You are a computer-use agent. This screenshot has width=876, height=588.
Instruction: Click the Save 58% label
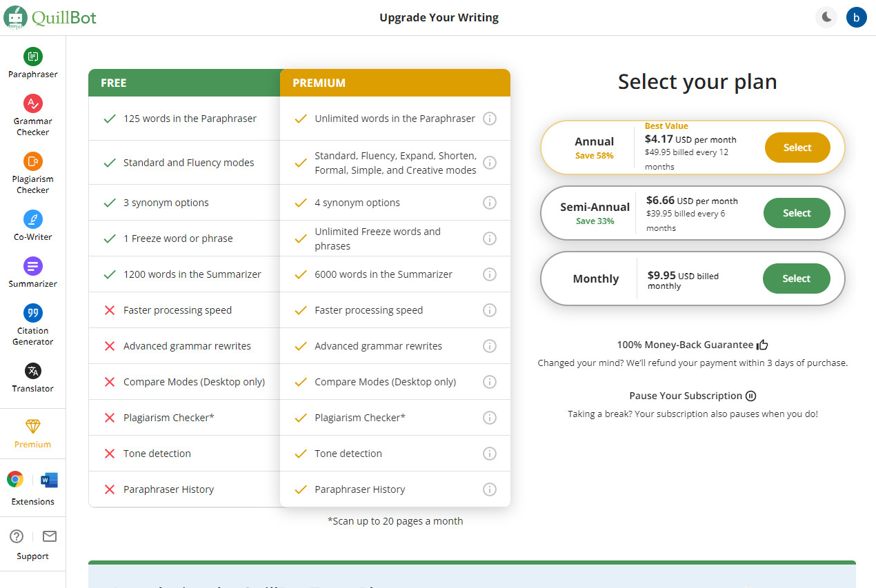[x=595, y=156]
